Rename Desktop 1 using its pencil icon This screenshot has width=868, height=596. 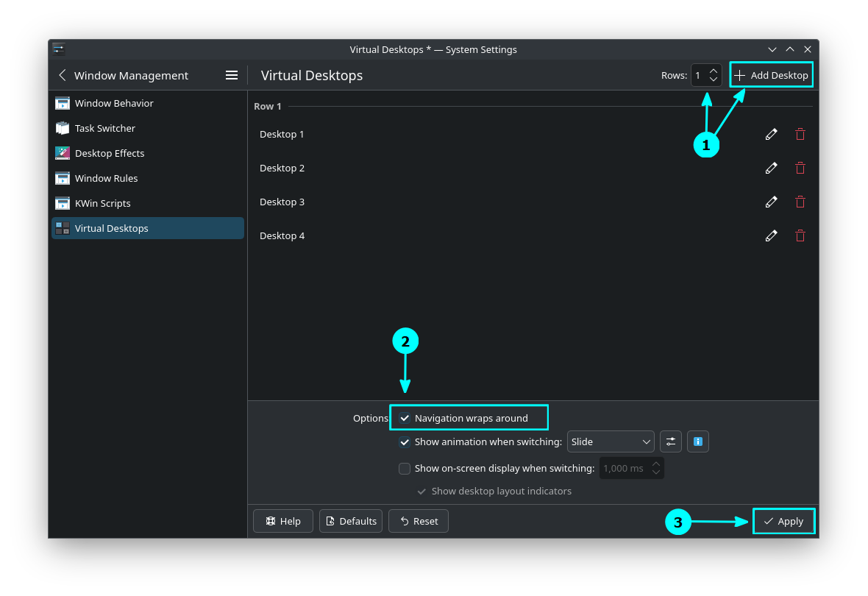point(771,134)
